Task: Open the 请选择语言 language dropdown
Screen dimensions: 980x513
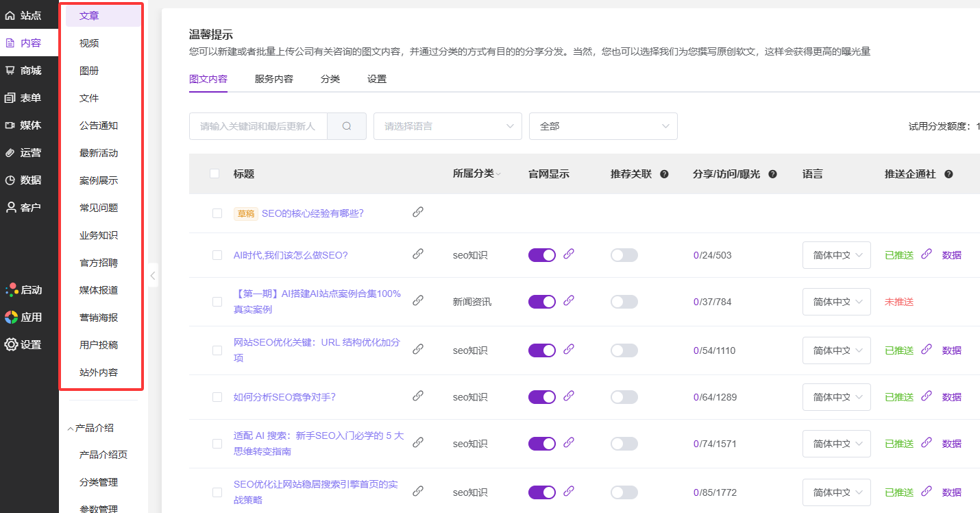Action: point(448,126)
